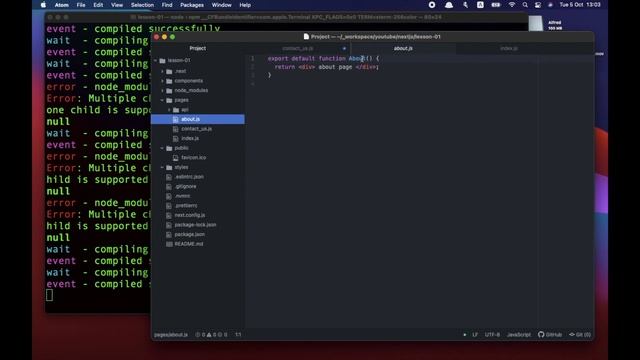Open next.config.js file
The image size is (640, 360).
click(x=190, y=215)
